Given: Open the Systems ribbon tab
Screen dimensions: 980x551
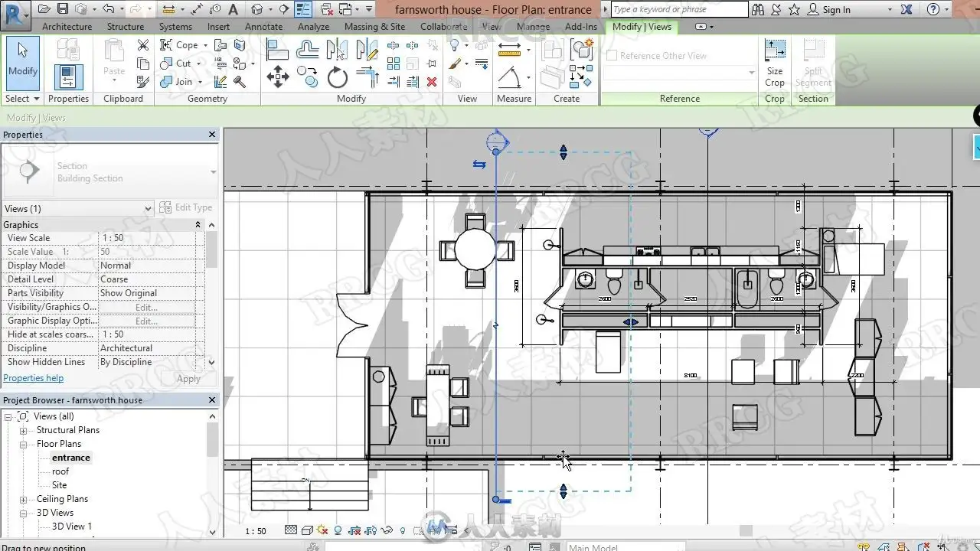Looking at the screenshot, I should coord(175,27).
